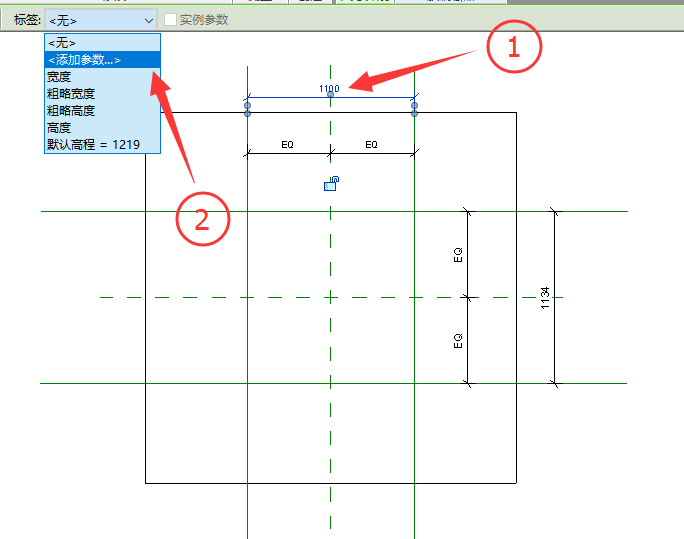Viewport: 684px width, 539px height.
Task: Click the 1100 dimension value text
Action: [x=329, y=89]
